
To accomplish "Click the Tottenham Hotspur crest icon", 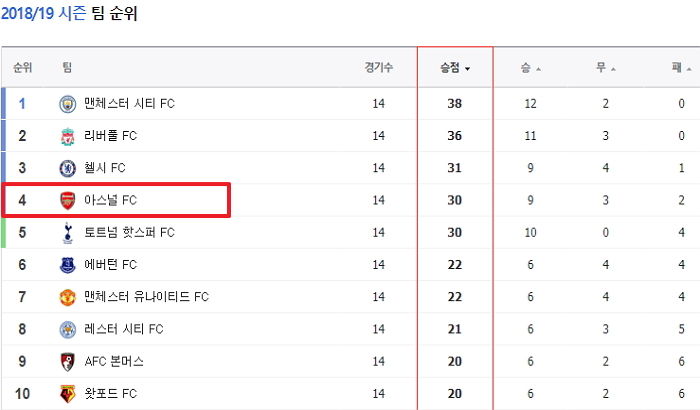I will tap(67, 233).
